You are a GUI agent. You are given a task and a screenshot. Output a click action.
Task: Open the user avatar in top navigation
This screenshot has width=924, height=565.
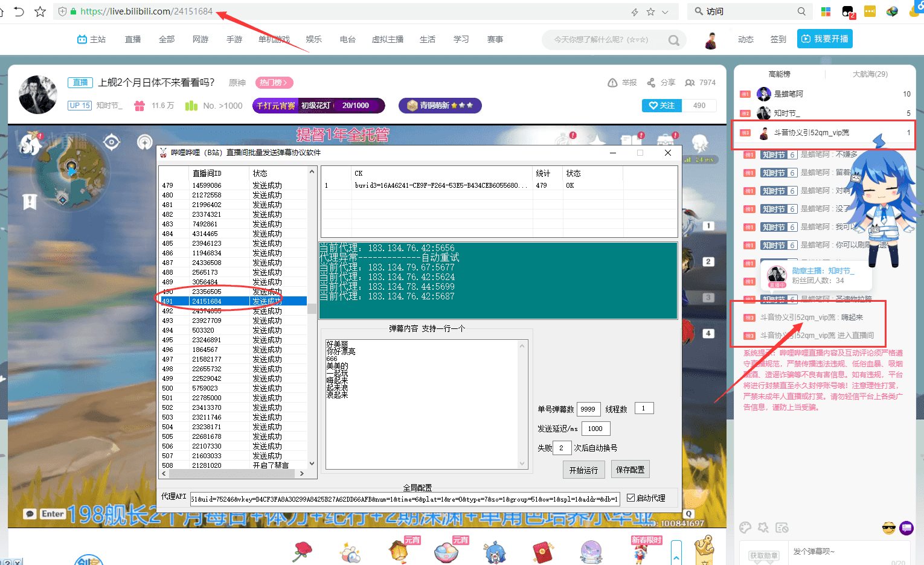click(711, 40)
